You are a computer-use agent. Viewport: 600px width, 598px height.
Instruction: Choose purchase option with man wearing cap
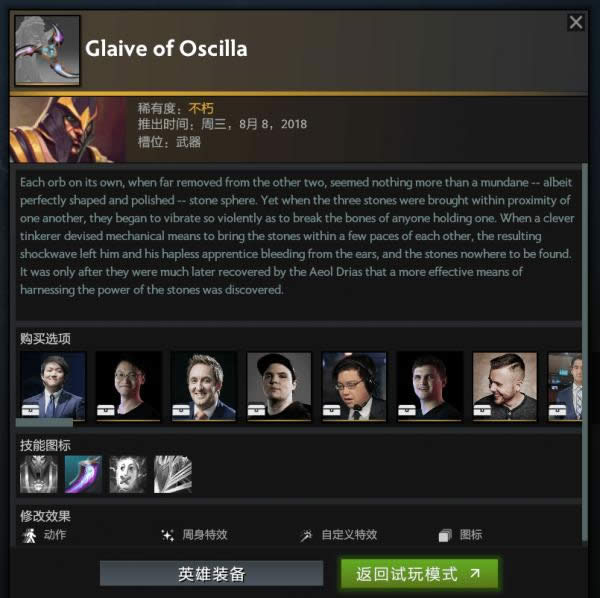pos(279,386)
